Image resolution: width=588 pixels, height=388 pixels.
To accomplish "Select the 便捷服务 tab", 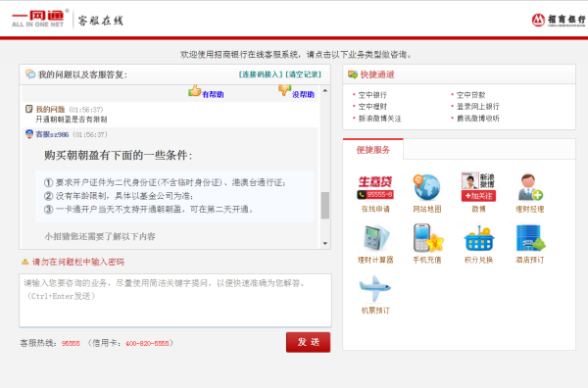I will (x=373, y=150).
